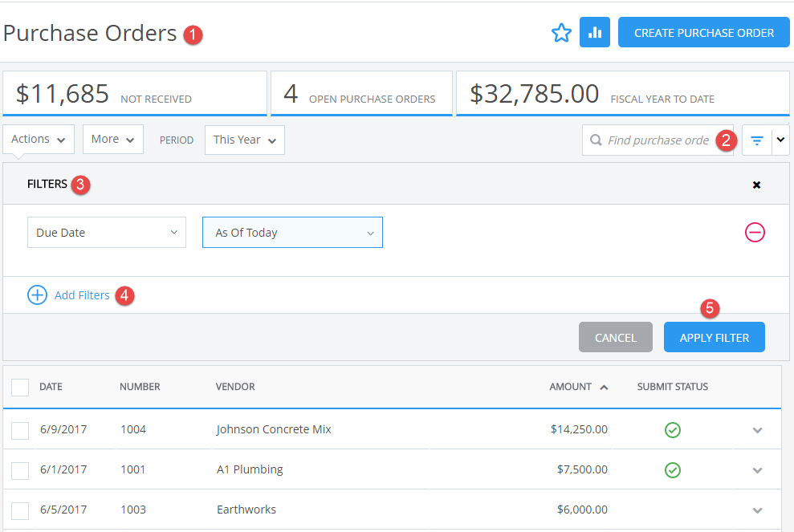
Task: Click the Create Purchase Order button
Action: pos(703,33)
